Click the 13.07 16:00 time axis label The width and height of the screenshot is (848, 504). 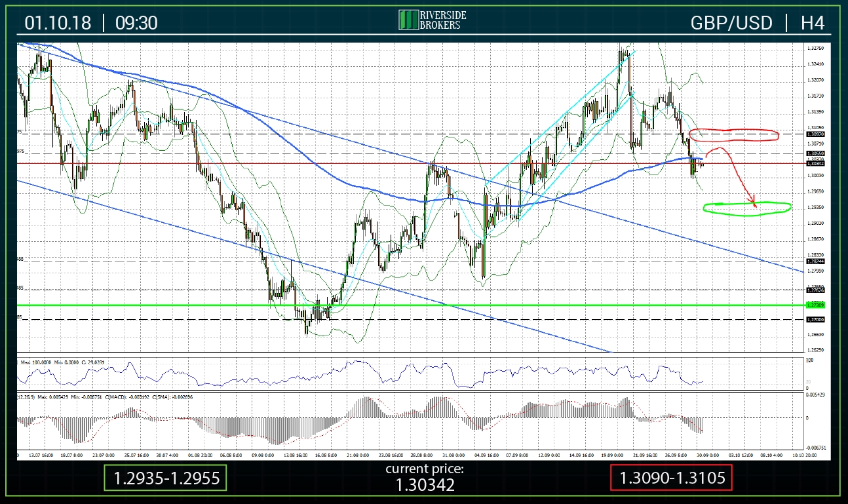coord(41,454)
